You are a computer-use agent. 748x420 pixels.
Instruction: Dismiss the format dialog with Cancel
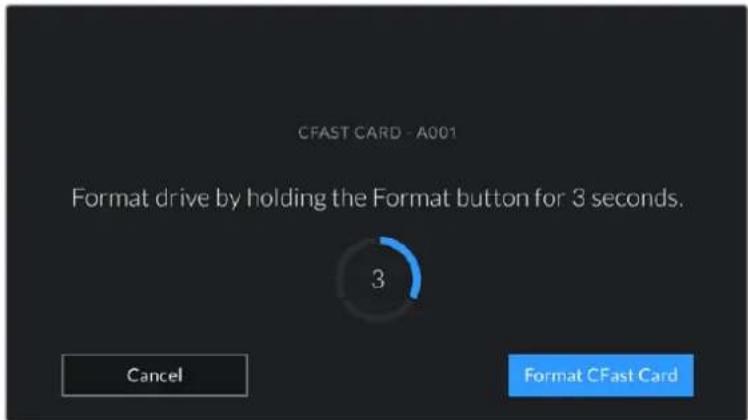155,375
